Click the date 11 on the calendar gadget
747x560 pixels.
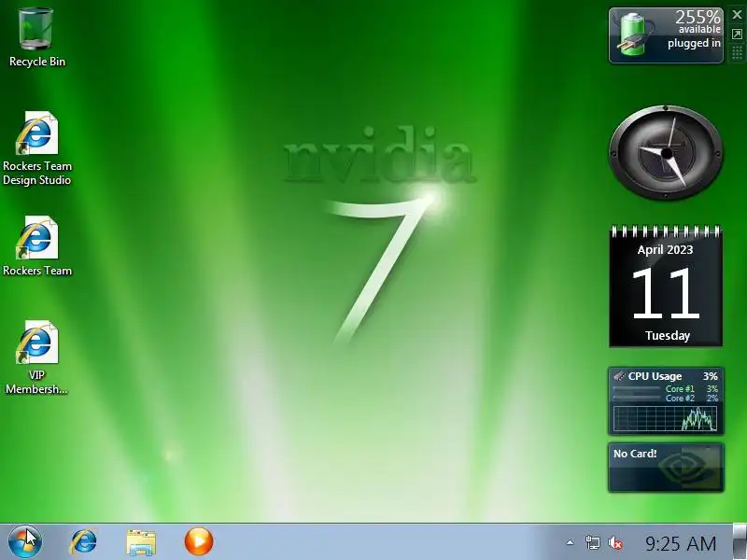[666, 293]
